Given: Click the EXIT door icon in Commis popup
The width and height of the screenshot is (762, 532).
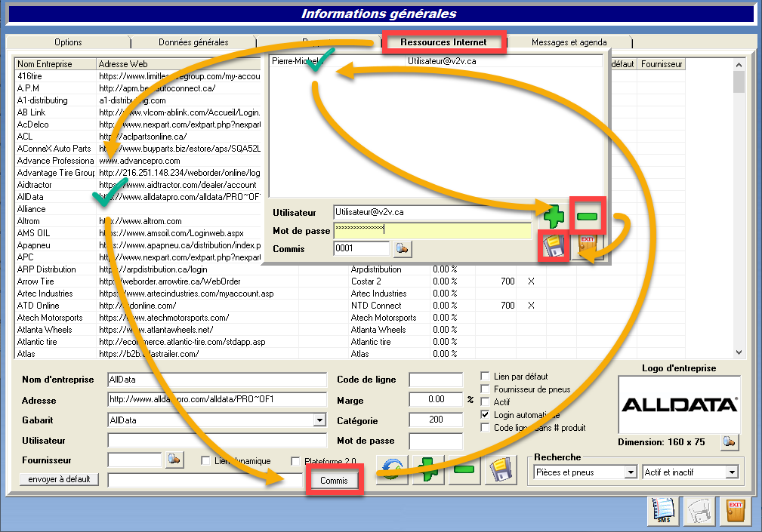Looking at the screenshot, I should point(587,245).
